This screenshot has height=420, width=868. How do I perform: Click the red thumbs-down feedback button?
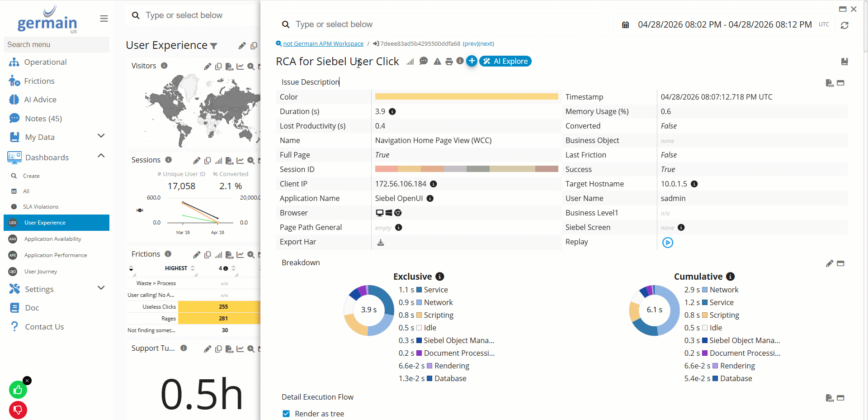click(18, 410)
